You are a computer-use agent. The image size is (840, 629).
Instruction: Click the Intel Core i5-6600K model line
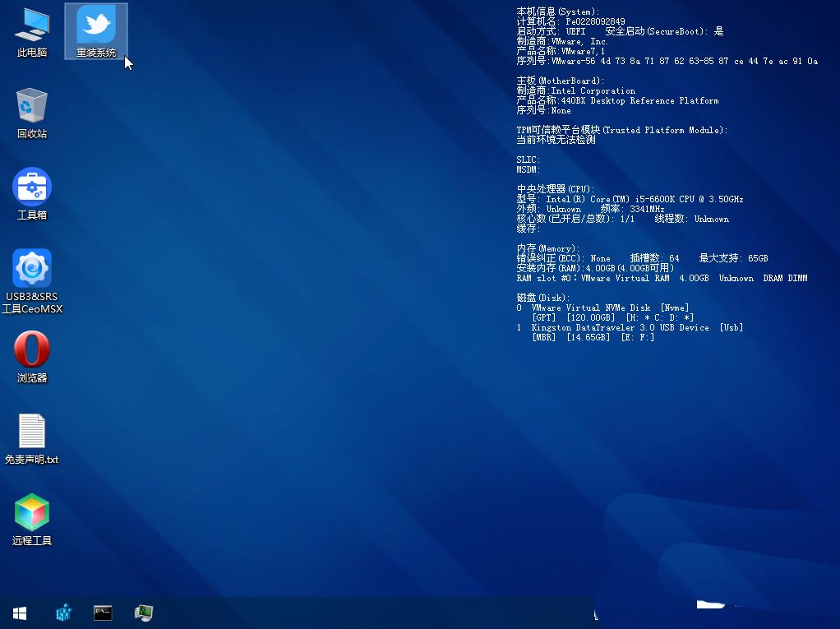630,199
